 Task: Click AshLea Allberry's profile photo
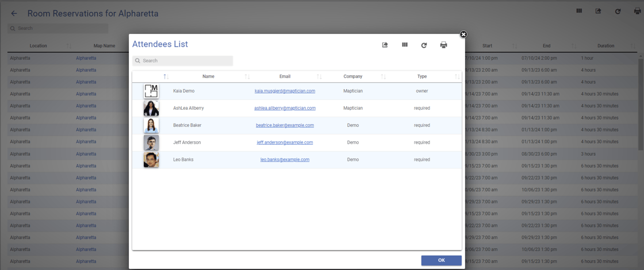(x=151, y=108)
